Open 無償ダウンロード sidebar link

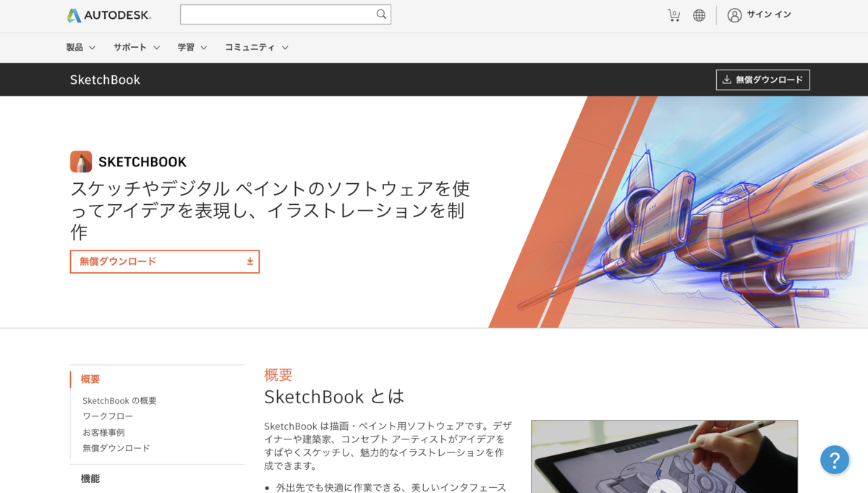tap(116, 449)
